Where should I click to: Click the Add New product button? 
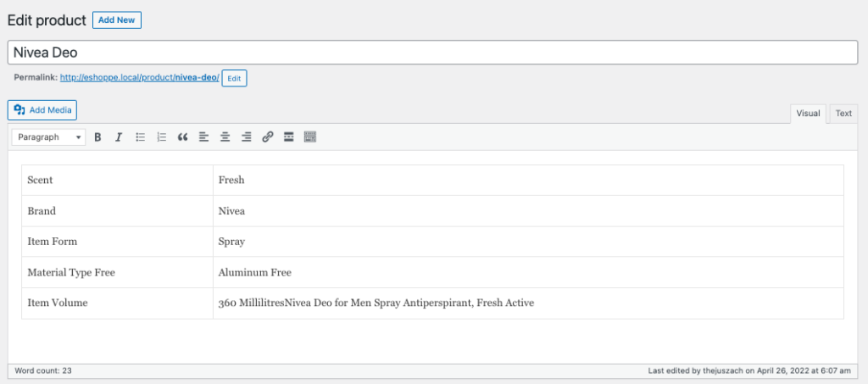click(x=117, y=20)
